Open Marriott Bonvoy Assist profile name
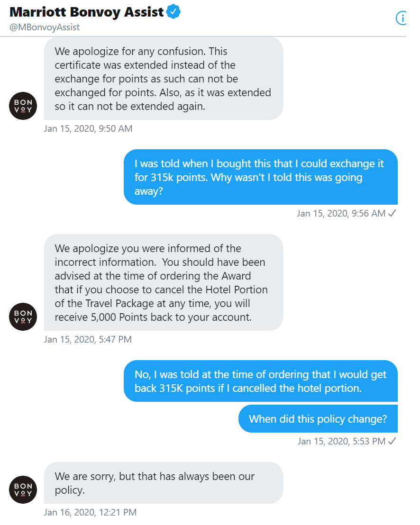Screen dimensions: 420x525 (x=86, y=12)
